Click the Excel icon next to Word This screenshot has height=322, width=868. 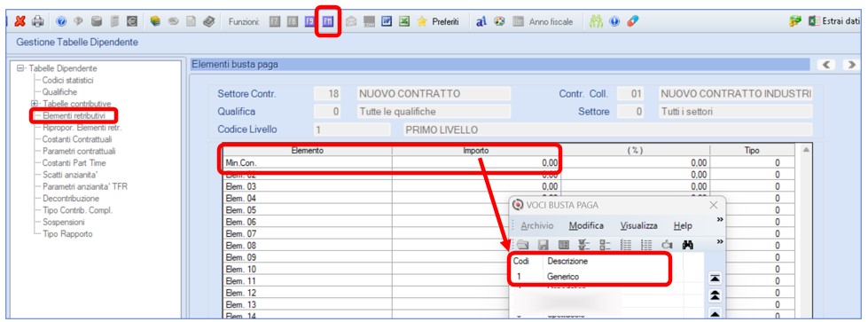[x=404, y=21]
